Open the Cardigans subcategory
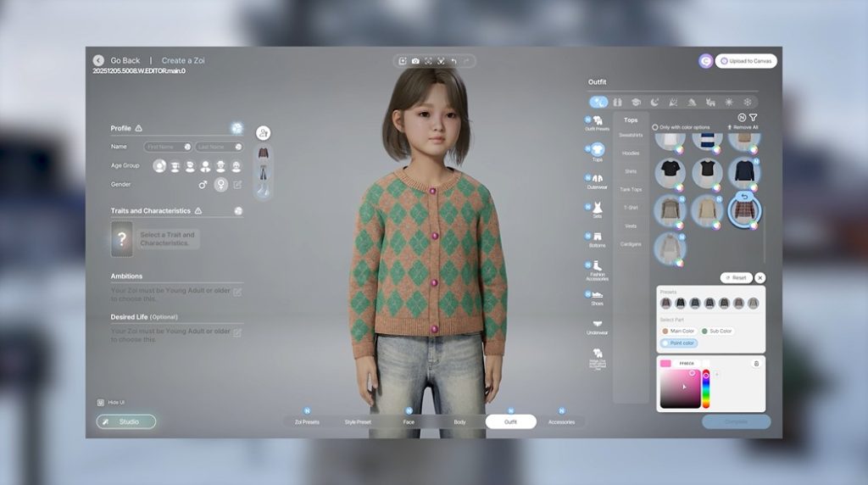868x485 pixels. 631,244
